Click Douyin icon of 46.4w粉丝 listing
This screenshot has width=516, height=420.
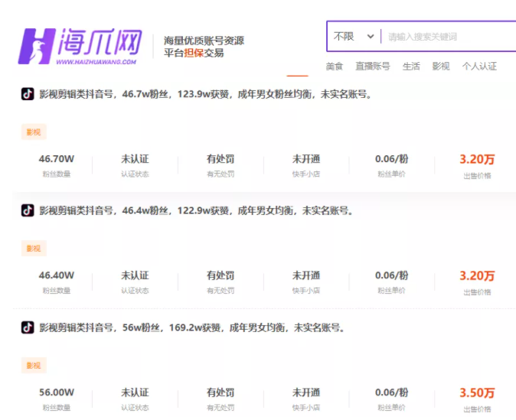tap(28, 210)
